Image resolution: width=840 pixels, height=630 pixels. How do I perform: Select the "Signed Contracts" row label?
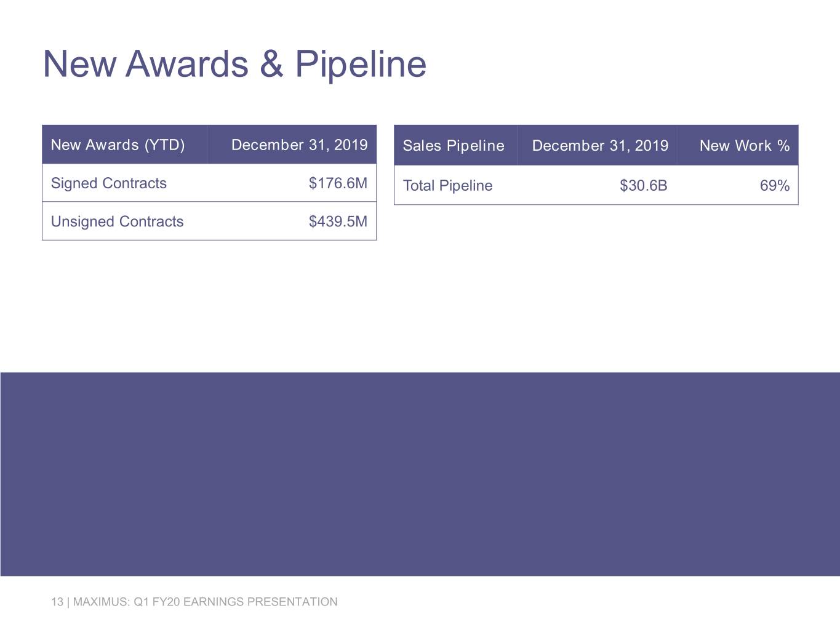[108, 183]
